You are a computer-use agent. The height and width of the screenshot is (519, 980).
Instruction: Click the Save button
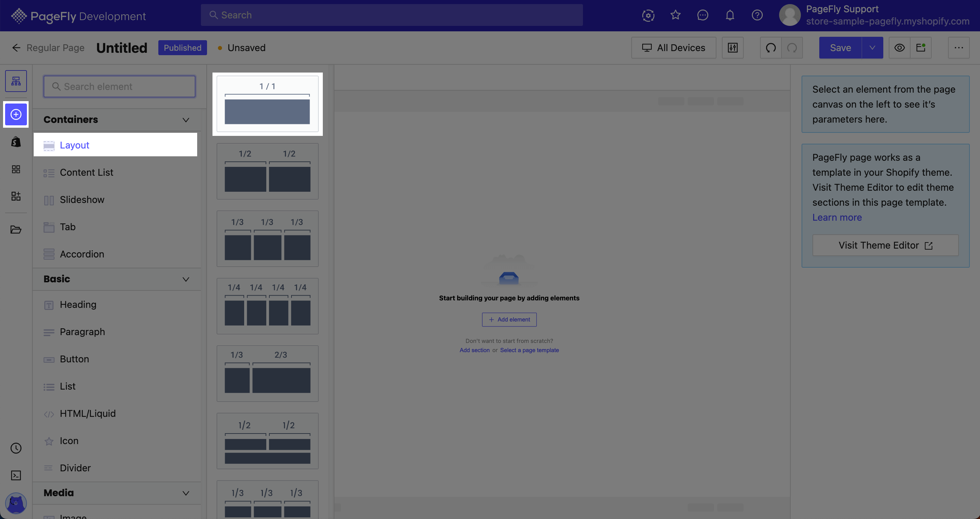pos(840,48)
